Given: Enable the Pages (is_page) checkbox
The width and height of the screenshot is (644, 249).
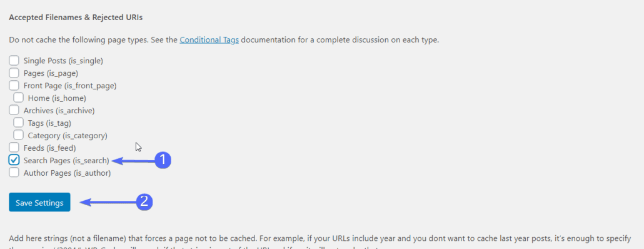Looking at the screenshot, I should 14,73.
